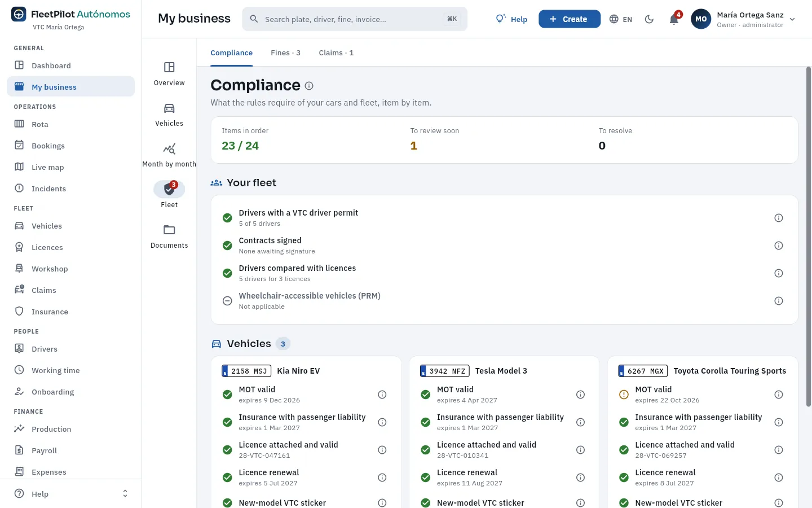812x508 pixels.
Task: Open Help in the top bar
Action: click(x=511, y=19)
